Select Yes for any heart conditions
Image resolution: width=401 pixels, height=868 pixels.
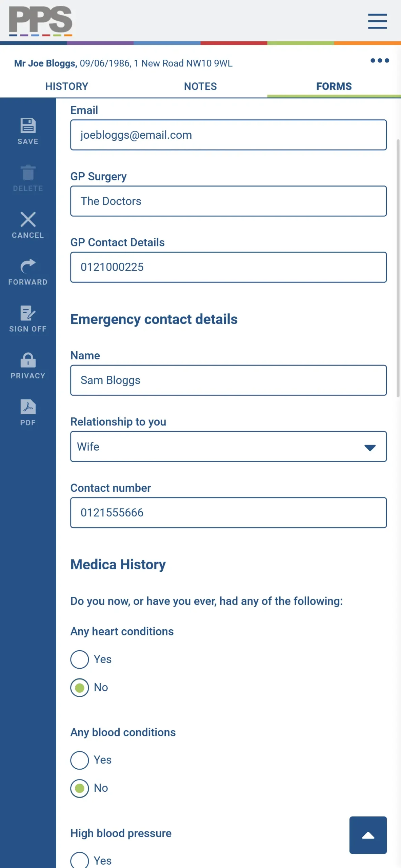click(x=79, y=659)
